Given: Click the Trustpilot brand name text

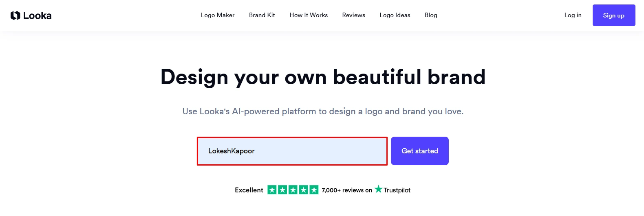Looking at the screenshot, I should tap(397, 190).
